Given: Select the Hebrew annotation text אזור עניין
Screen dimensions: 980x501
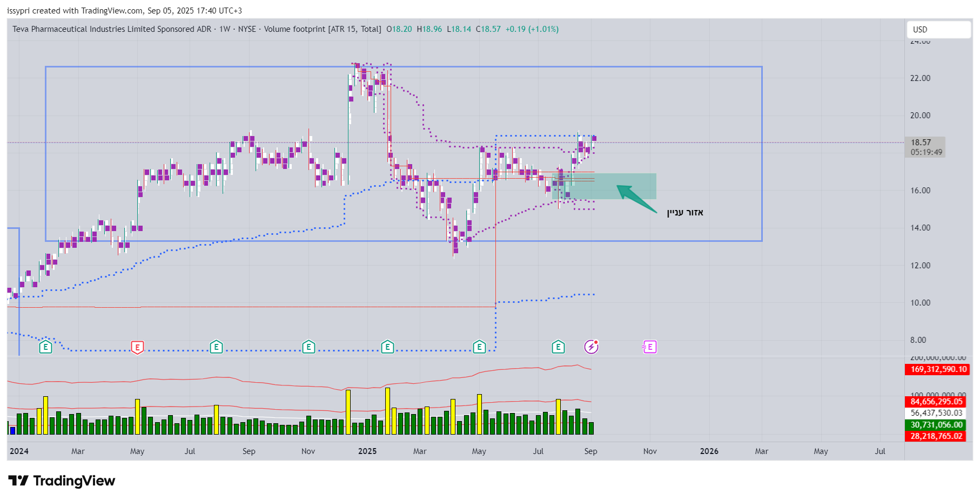Looking at the screenshot, I should [685, 213].
